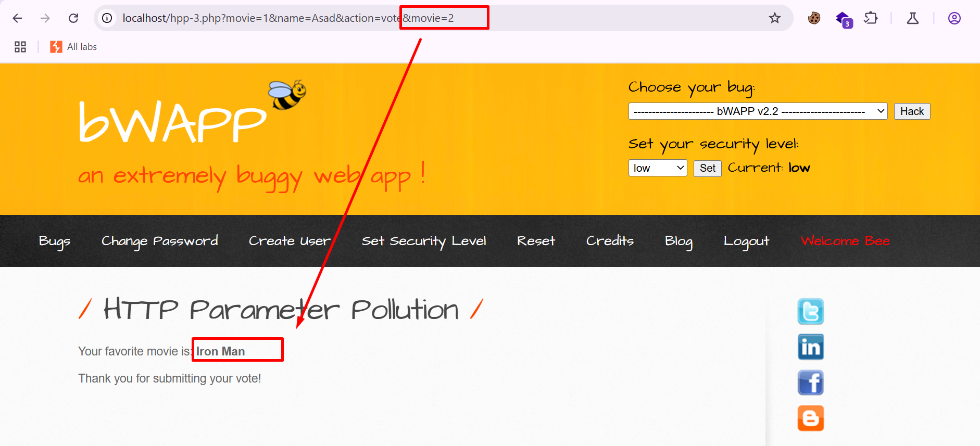Open the Extensions puzzle icon

870,18
